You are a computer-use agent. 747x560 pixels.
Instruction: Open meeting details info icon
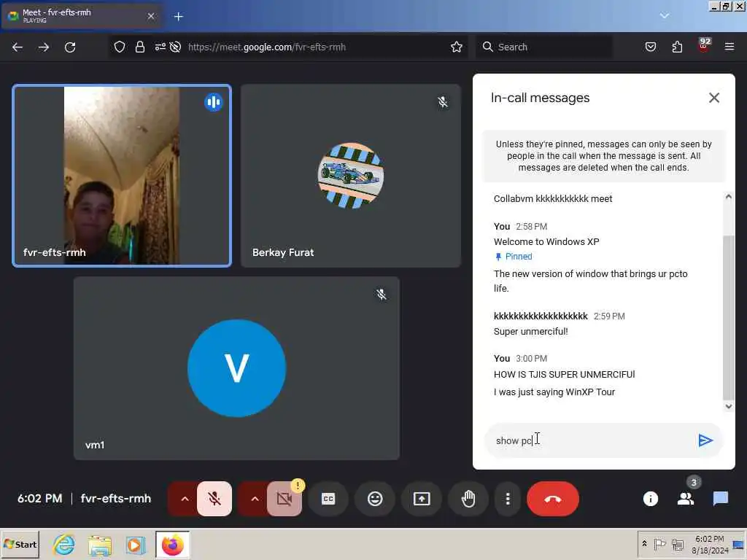650,499
